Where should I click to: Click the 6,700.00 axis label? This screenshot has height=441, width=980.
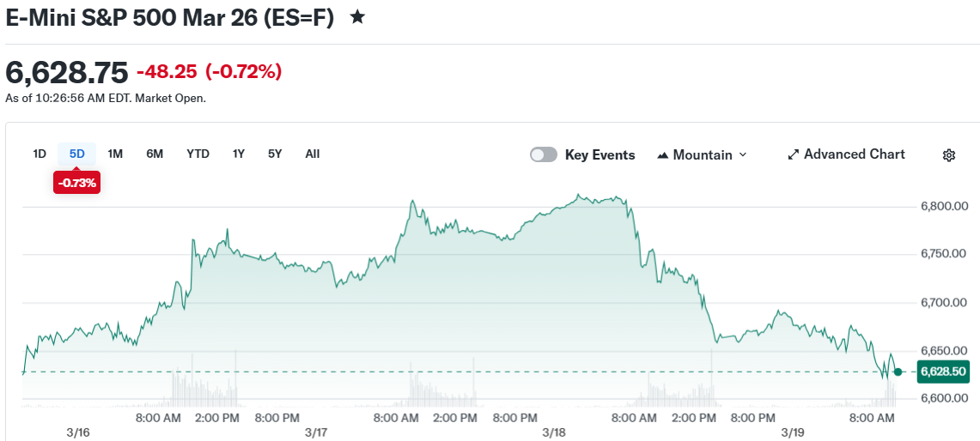[x=945, y=303]
